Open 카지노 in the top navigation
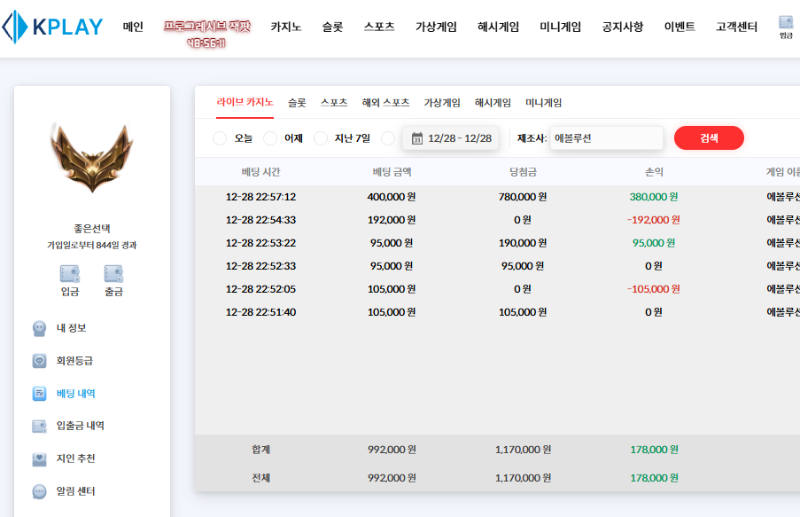 tap(287, 27)
